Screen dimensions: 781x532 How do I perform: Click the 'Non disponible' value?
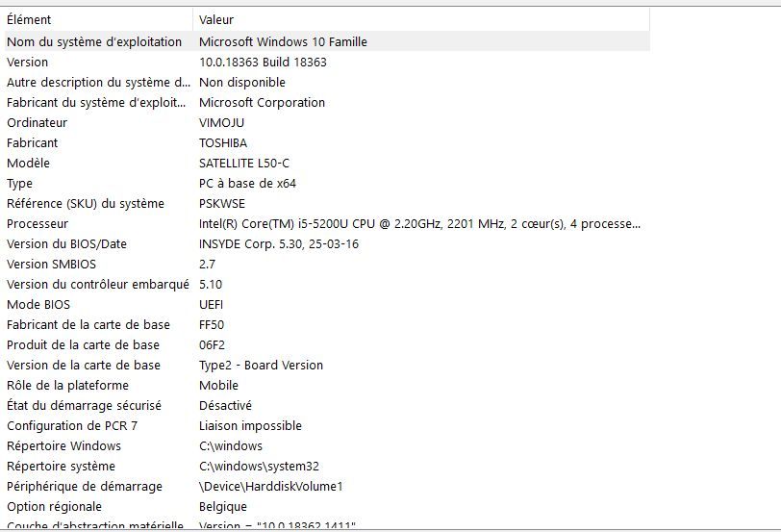(x=242, y=82)
